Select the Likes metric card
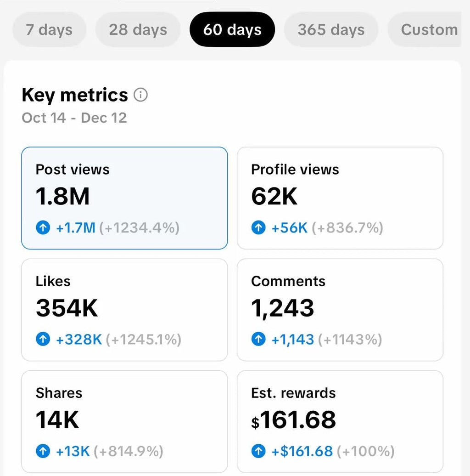 (x=124, y=310)
